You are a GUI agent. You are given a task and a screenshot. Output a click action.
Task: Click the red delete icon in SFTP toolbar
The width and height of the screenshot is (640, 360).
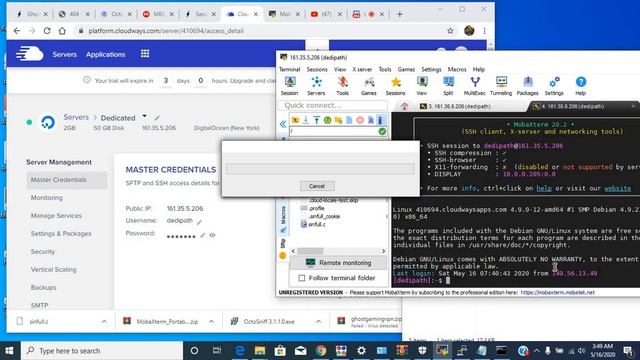point(360,120)
